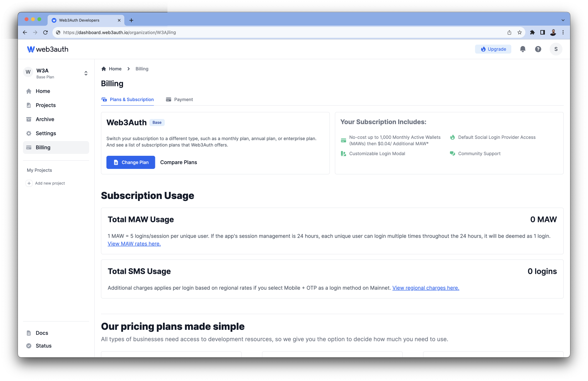Click the flame icon beside Default Social Login

tap(453, 137)
